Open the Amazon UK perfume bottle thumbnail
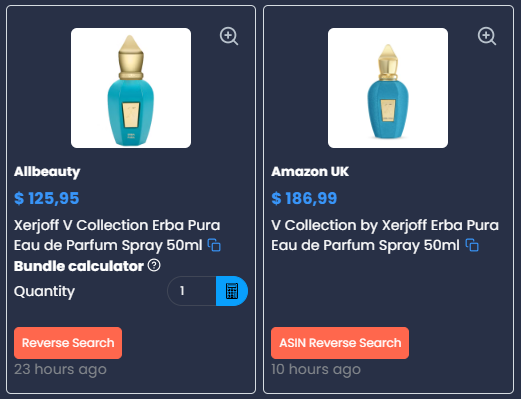The width and height of the screenshot is (521, 399). (x=388, y=88)
